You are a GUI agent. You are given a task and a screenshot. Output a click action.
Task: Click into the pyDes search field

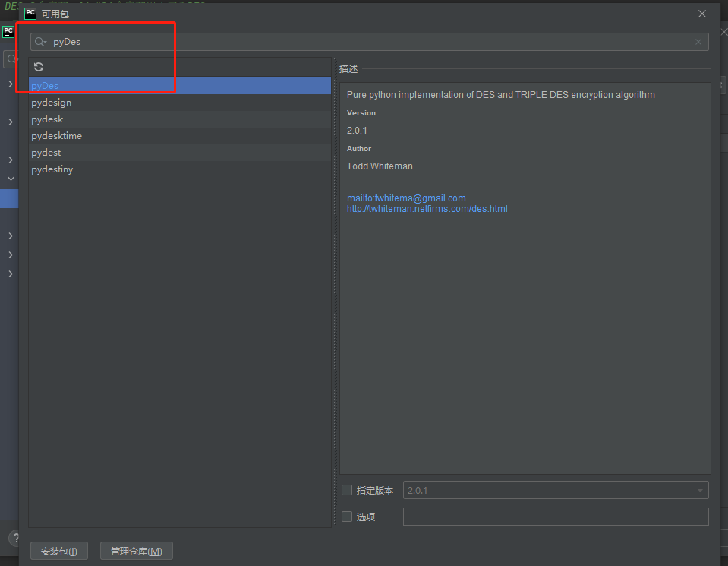tap(369, 42)
